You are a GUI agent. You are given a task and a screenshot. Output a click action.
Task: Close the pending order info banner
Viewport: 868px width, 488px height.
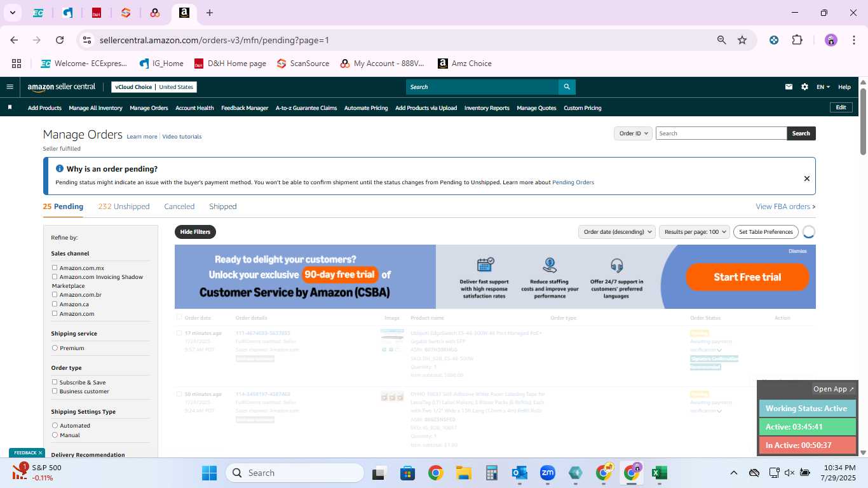click(x=807, y=179)
